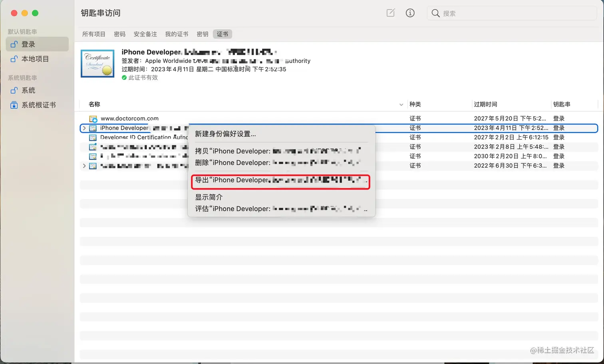Click expiry date 2027年5月20日 cell
The width and height of the screenshot is (604, 364).
pyautogui.click(x=510, y=119)
